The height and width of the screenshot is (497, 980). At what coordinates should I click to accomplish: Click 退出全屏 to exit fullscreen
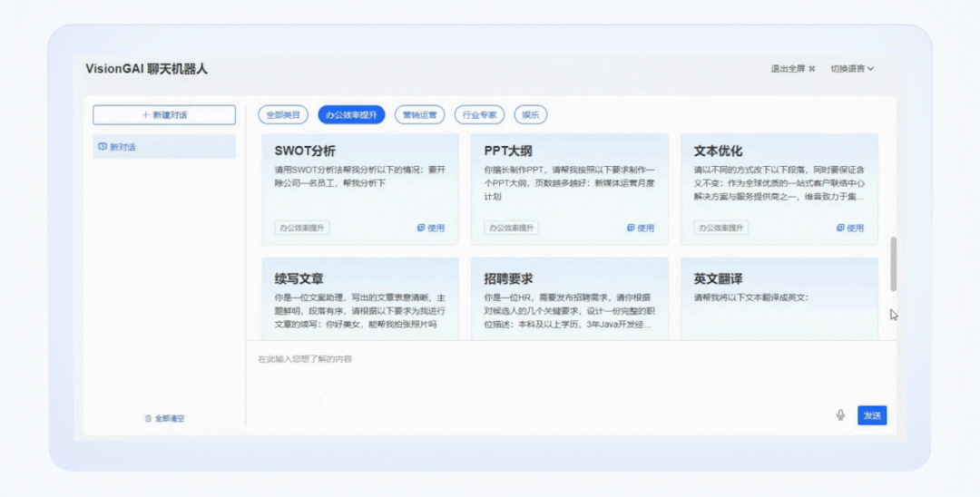792,69
